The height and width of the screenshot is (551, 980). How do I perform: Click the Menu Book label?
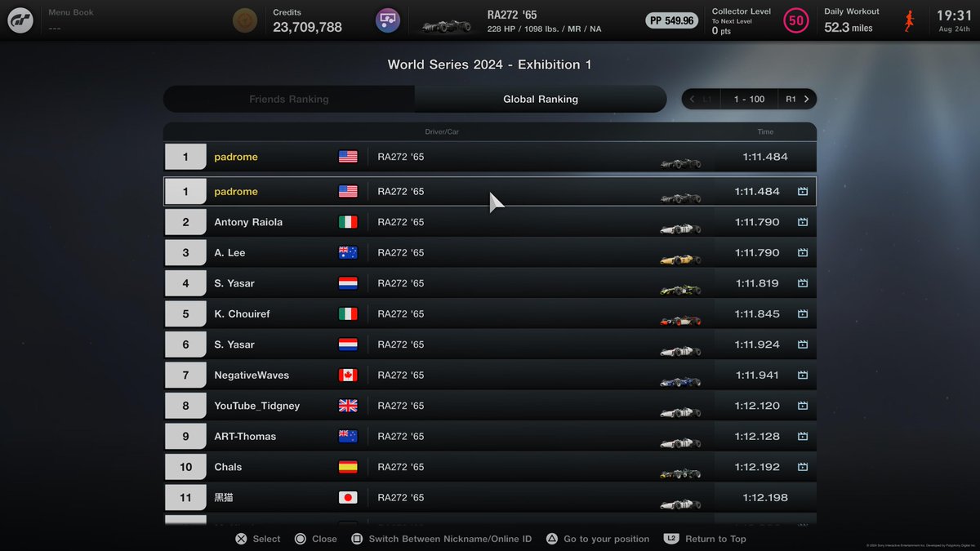tap(71, 12)
